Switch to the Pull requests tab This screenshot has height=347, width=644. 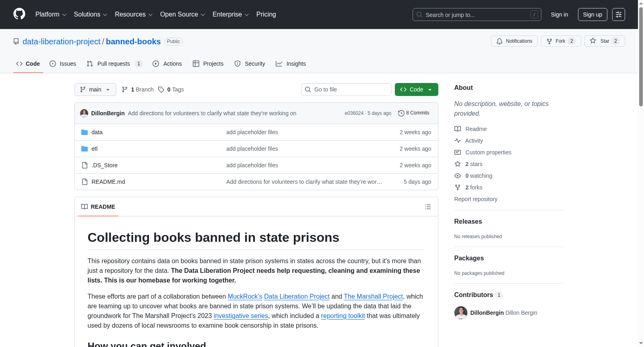[115, 64]
